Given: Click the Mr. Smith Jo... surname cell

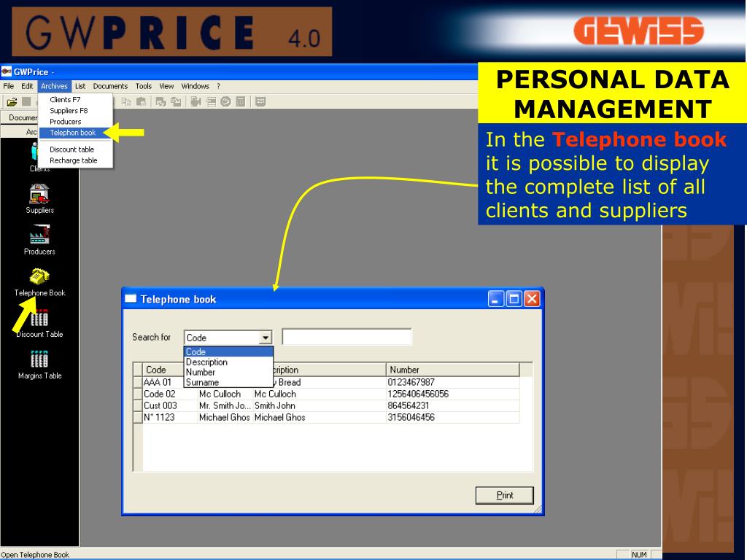Looking at the screenshot, I should tap(225, 405).
